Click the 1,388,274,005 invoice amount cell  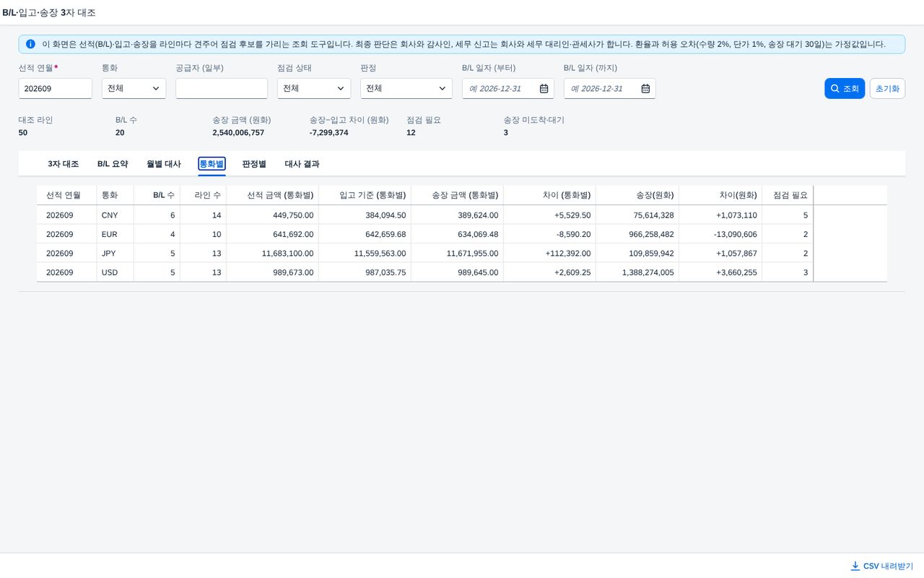coord(637,272)
